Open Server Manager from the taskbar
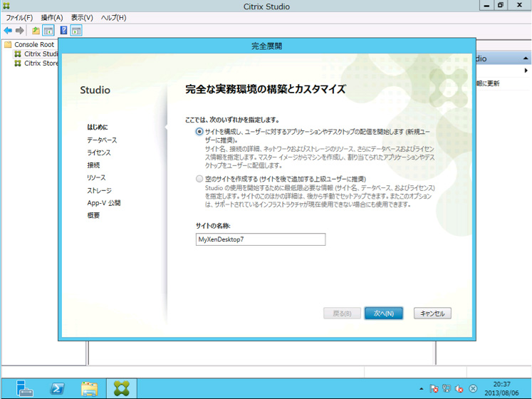Viewport: 532px width, 399px height. coord(24,388)
